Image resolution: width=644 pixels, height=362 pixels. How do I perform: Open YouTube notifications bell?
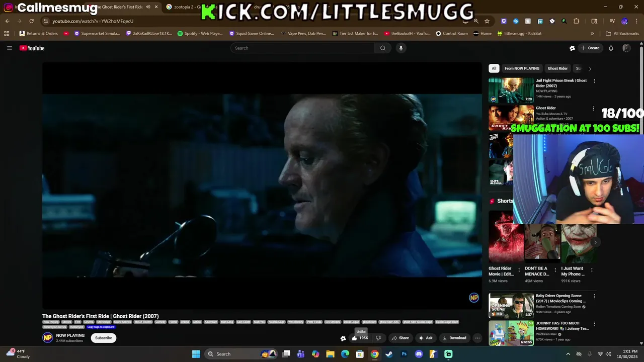[x=611, y=48]
